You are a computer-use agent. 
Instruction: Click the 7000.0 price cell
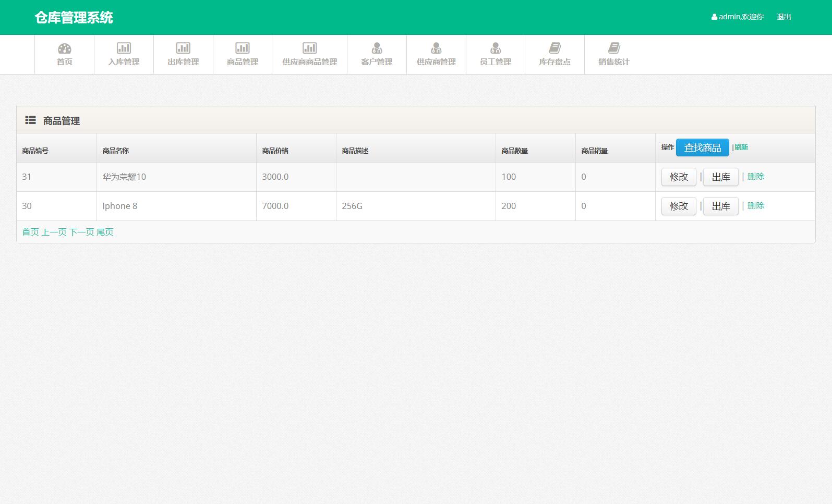click(x=296, y=206)
